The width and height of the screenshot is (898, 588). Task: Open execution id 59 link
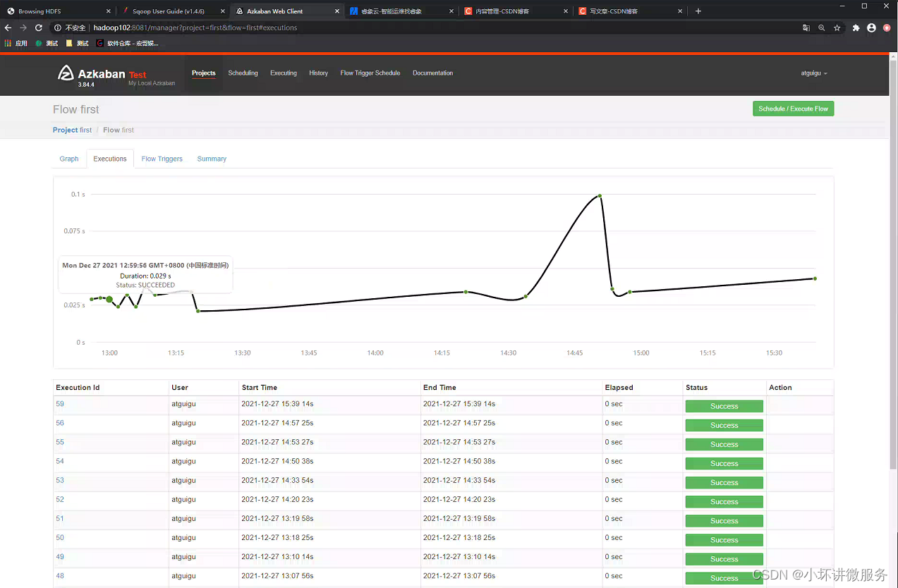coord(60,404)
